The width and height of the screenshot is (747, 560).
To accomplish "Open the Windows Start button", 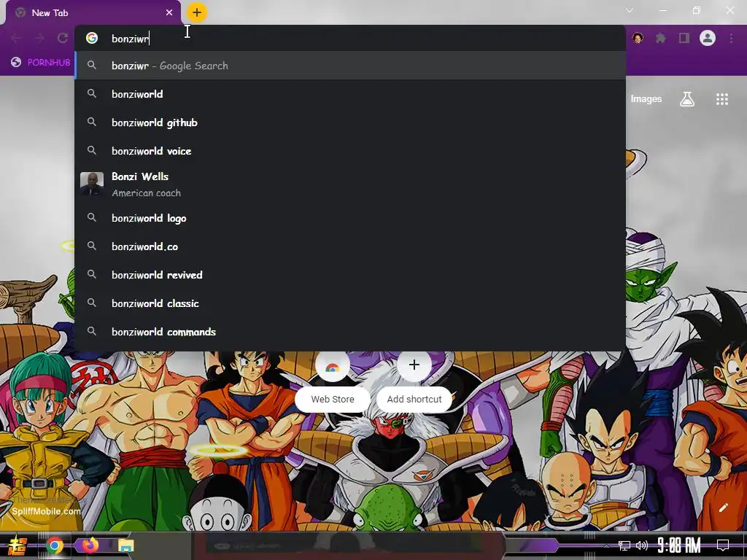I will click(18, 545).
